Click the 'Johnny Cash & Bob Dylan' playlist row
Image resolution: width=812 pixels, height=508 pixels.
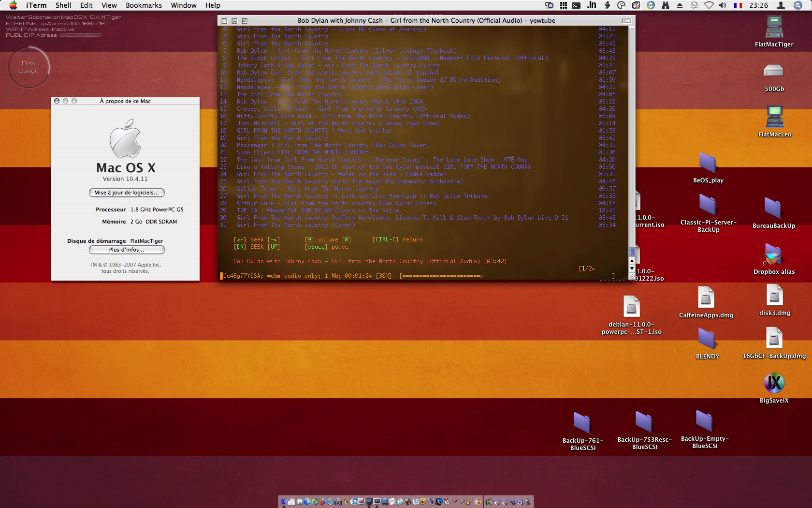pos(419,65)
